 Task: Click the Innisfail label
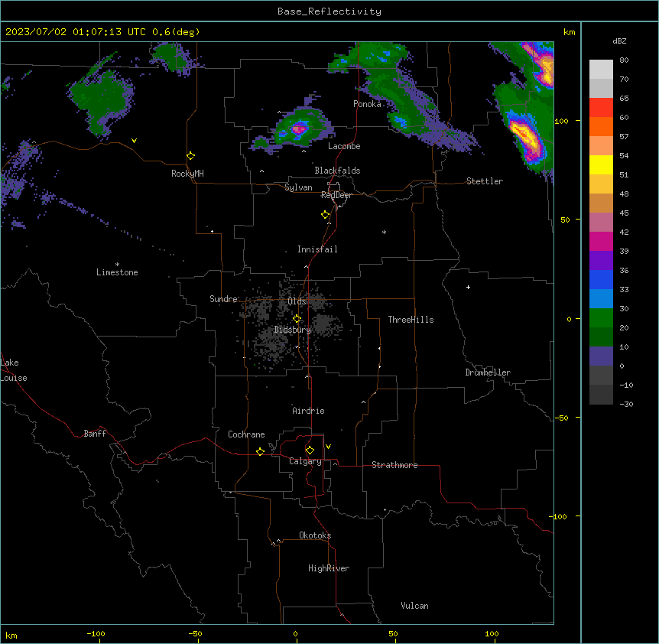tap(317, 249)
